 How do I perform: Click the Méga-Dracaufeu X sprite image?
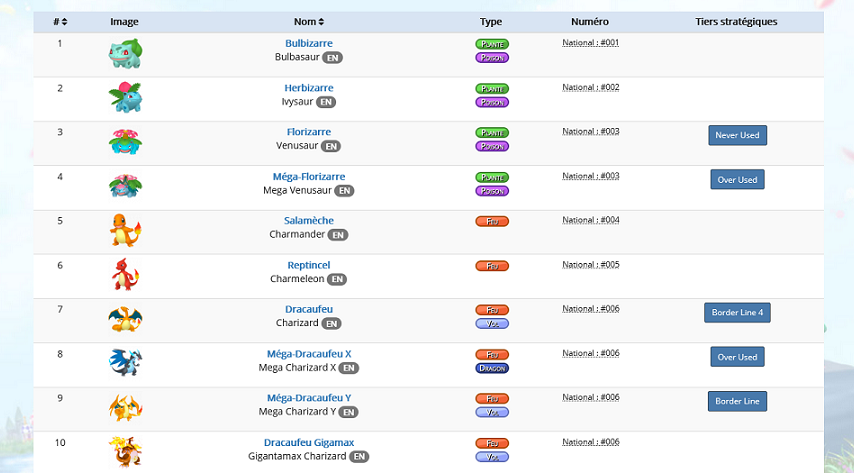tap(125, 363)
